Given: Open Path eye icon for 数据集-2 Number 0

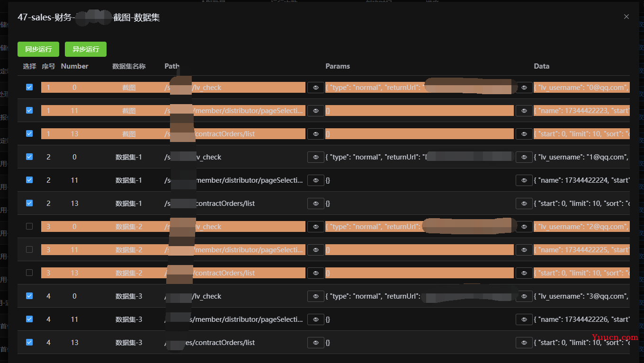Looking at the screenshot, I should pos(316,227).
